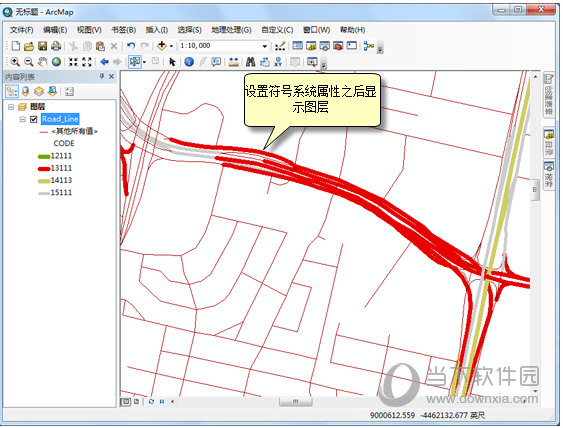Open the Catalog window icon
Viewport: 563px width, 428px height.
click(311, 46)
